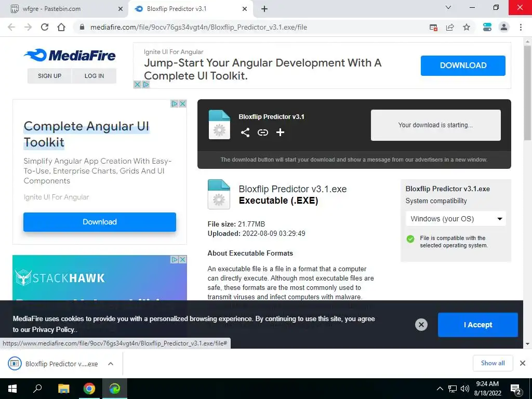Click the page vertical scrollbar
532x399 pixels.
tap(527, 94)
